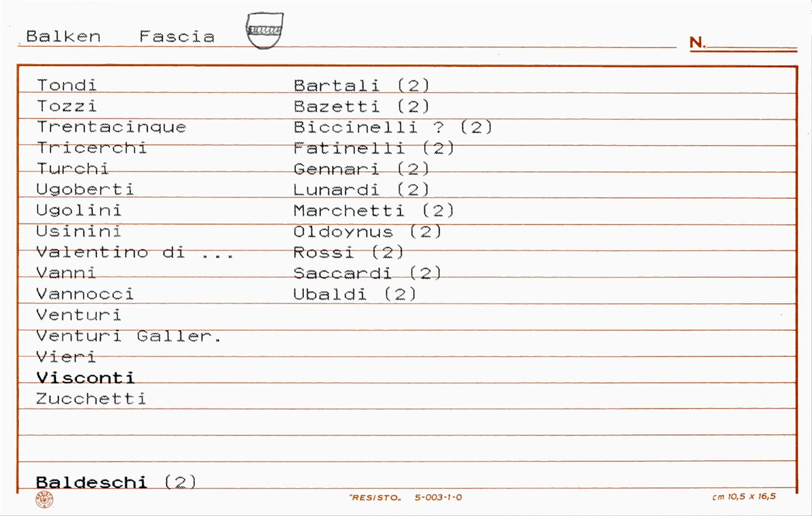The width and height of the screenshot is (812, 516).
Task: Choose Oldoynus (2) from the list
Action: (x=368, y=231)
